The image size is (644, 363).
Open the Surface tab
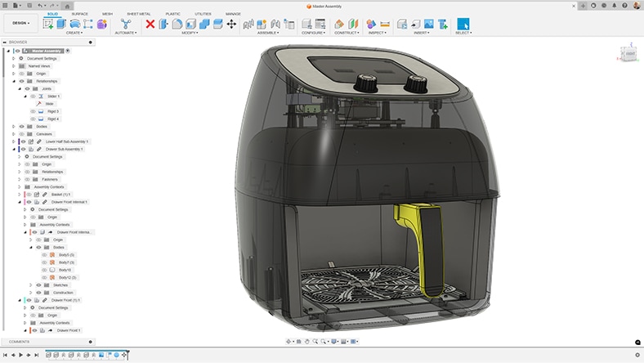80,14
